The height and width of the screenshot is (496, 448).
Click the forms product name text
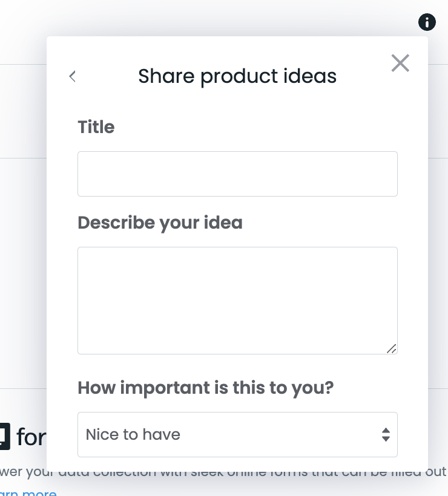(x=31, y=437)
